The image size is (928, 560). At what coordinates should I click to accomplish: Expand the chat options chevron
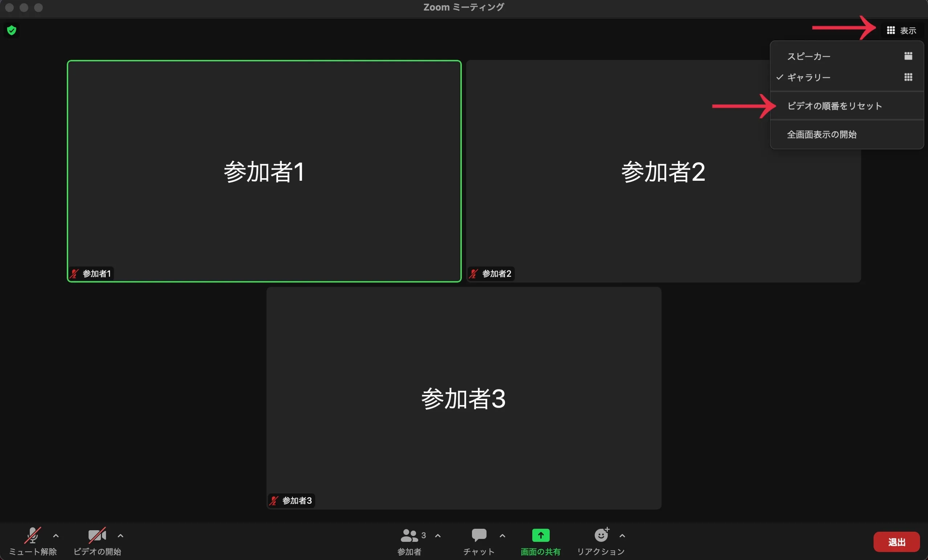[502, 536]
